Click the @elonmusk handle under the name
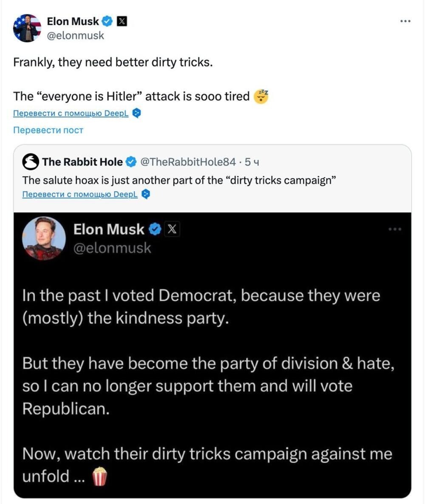425x504 pixels. tap(76, 35)
